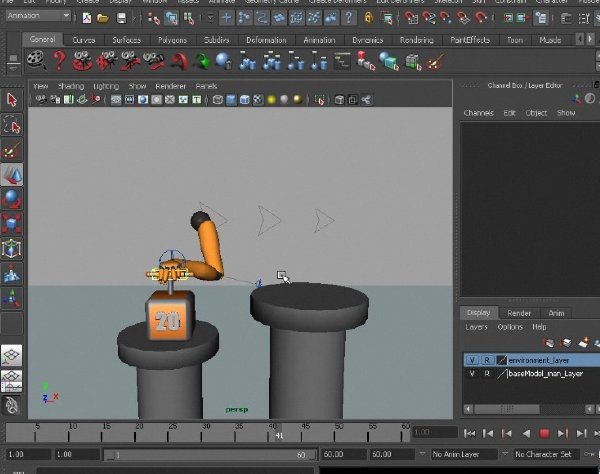Select the Universal Manipulator tool
Viewport: 600px width, 474px height.
click(x=12, y=249)
